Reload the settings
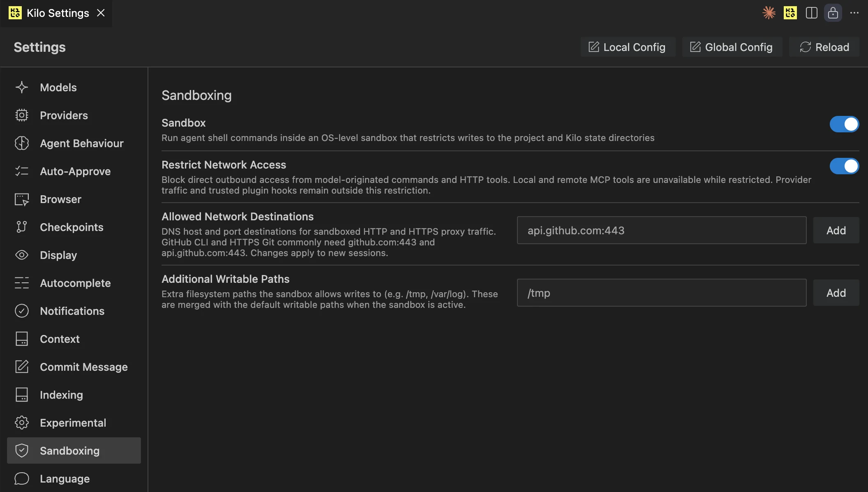The height and width of the screenshot is (492, 868). (x=824, y=47)
